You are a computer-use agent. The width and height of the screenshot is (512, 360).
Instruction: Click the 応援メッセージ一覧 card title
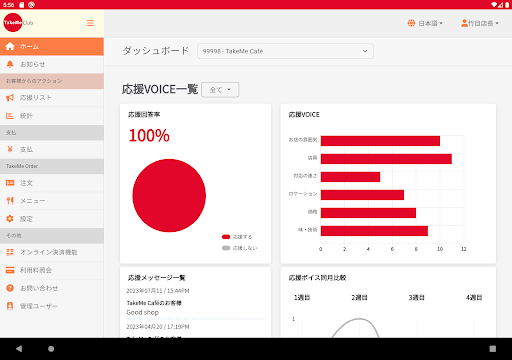(x=157, y=278)
